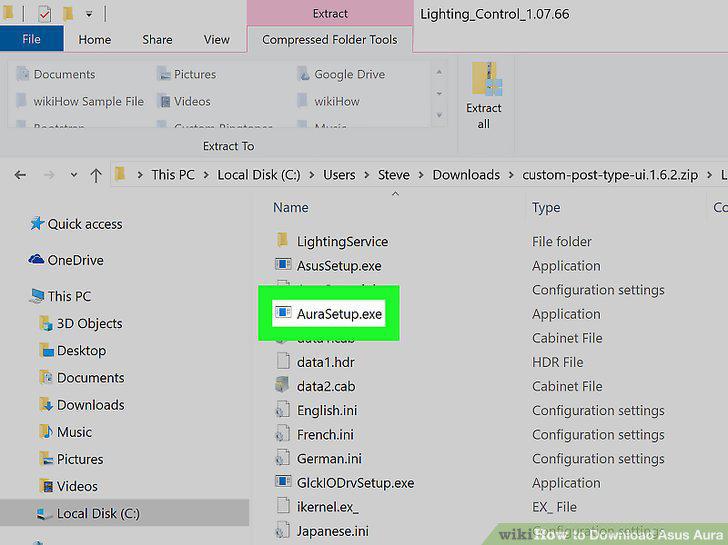Select the GlckIODrvSetup.exe application icon

pyautogui.click(x=283, y=481)
